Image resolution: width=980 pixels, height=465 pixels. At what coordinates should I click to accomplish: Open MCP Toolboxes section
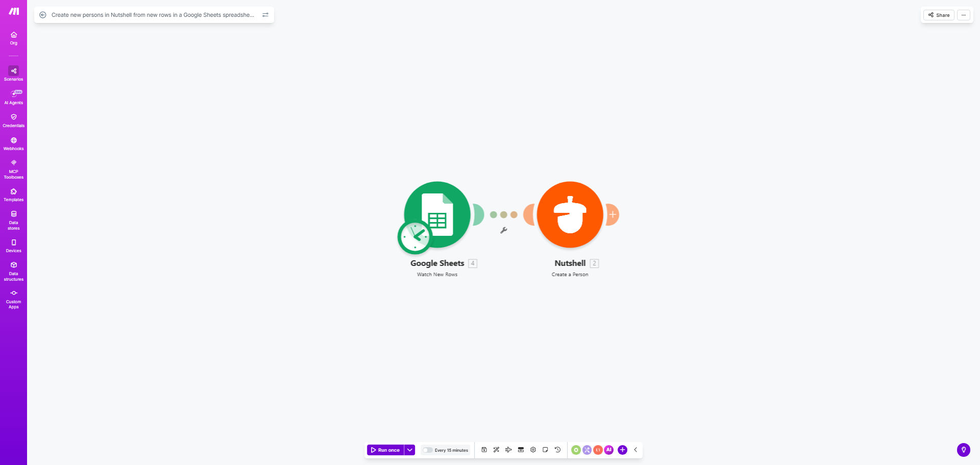point(14,169)
